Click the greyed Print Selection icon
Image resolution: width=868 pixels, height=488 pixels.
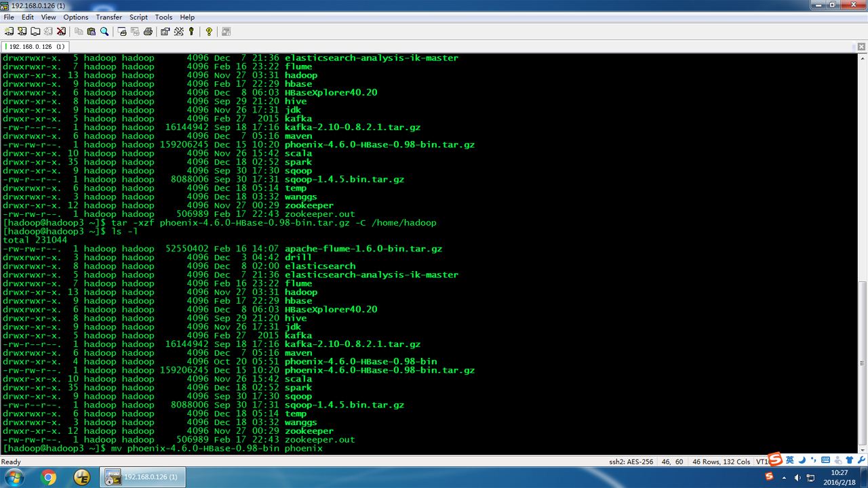click(135, 31)
